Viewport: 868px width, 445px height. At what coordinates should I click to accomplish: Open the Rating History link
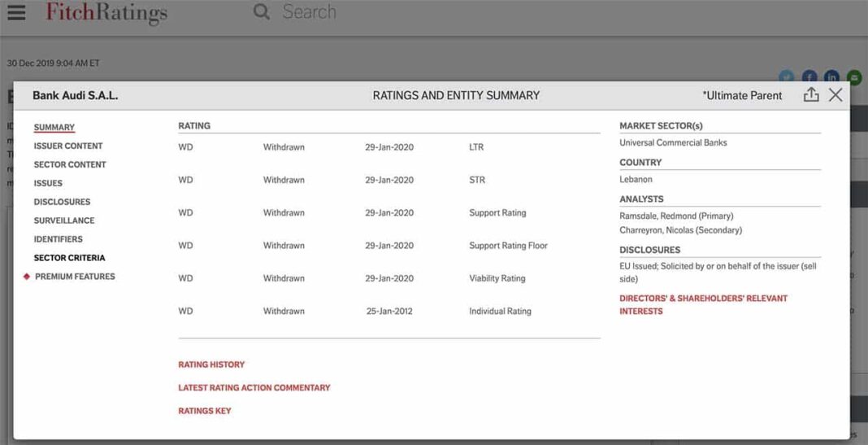(211, 364)
